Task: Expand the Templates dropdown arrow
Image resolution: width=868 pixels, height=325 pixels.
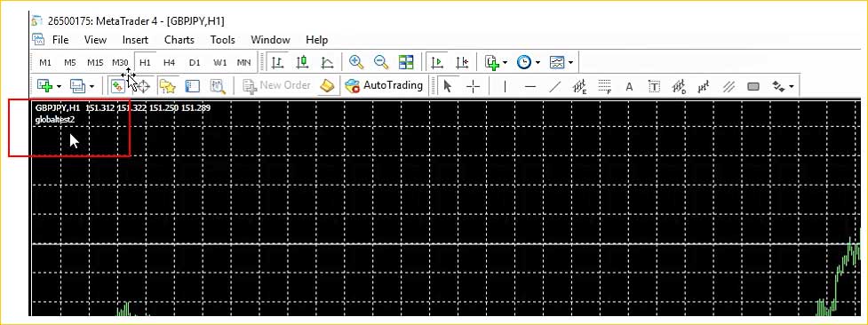Action: 570,63
